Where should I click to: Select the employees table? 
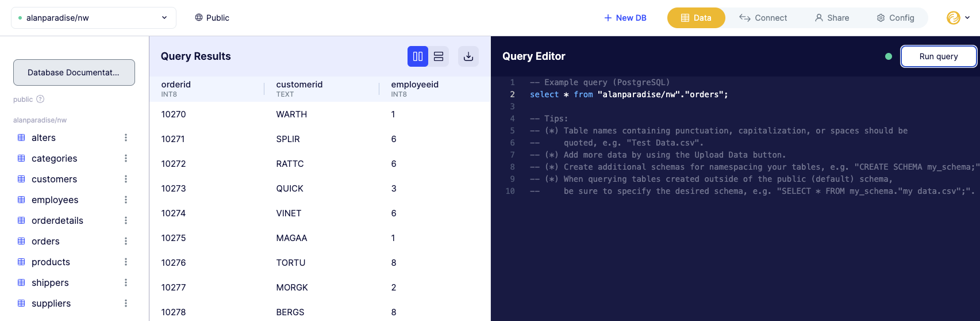coord(55,200)
